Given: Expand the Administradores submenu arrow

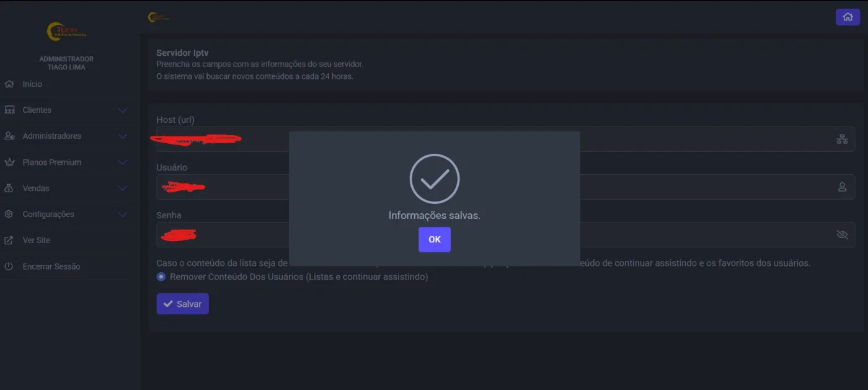Looking at the screenshot, I should (x=123, y=136).
